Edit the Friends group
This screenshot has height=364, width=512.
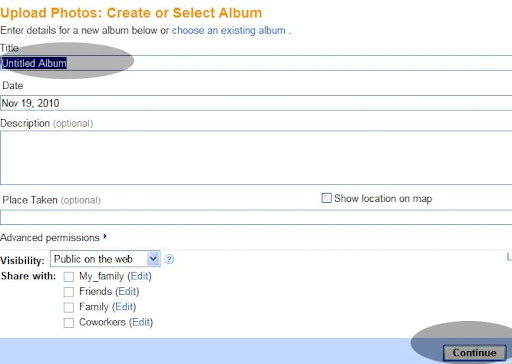[127, 291]
